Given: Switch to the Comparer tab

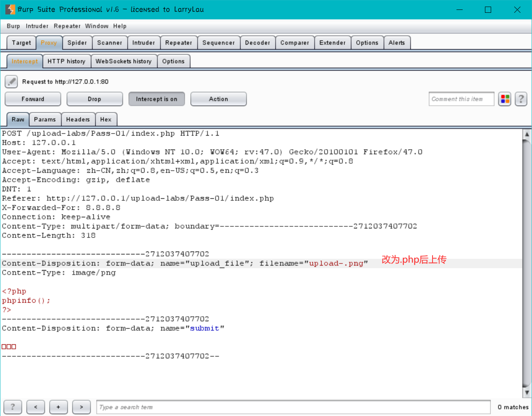Looking at the screenshot, I should [x=295, y=43].
